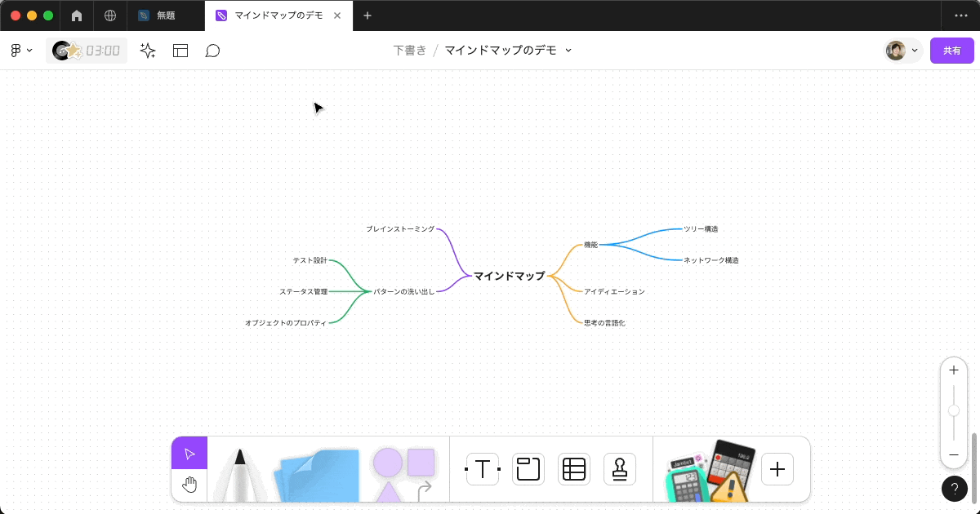The height and width of the screenshot is (514, 980).
Task: Choose the Stamp tool
Action: (619, 468)
